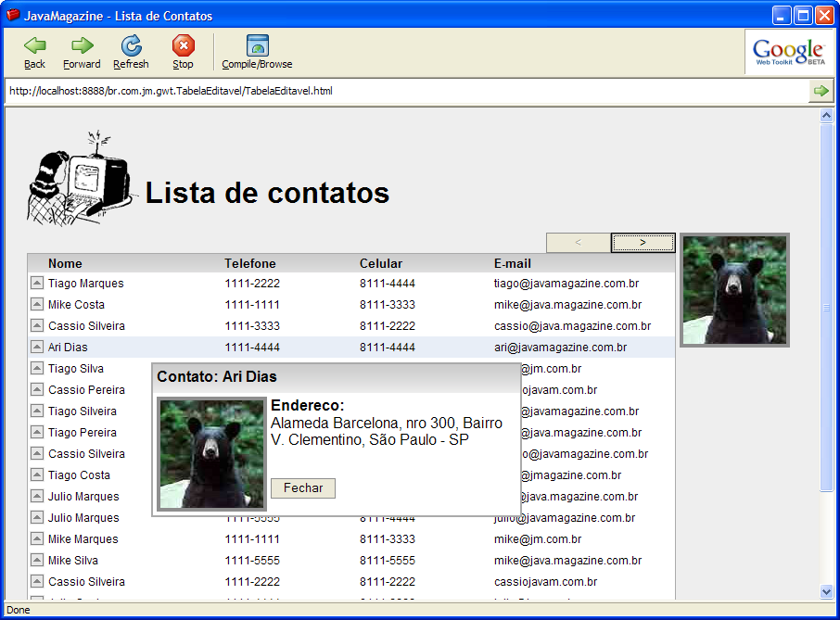Click the computer cartoon logo image
Viewport: 840px width, 620px height.
(x=77, y=181)
